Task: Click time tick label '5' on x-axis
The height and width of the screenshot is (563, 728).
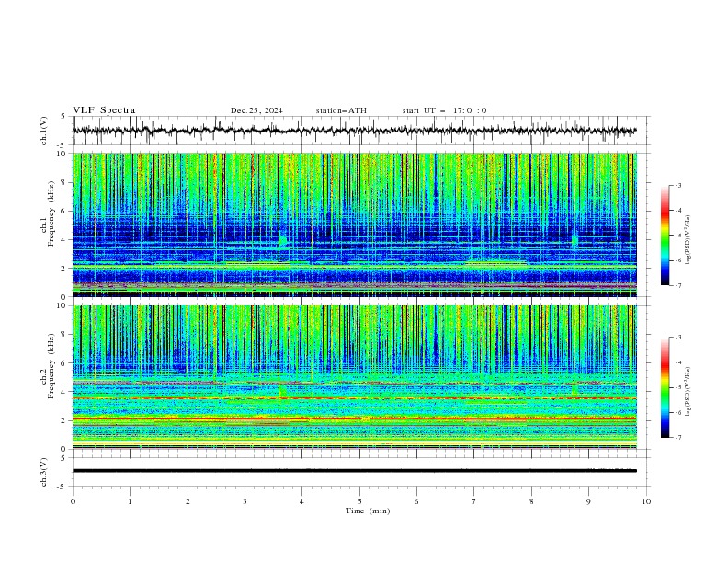Action: click(359, 501)
